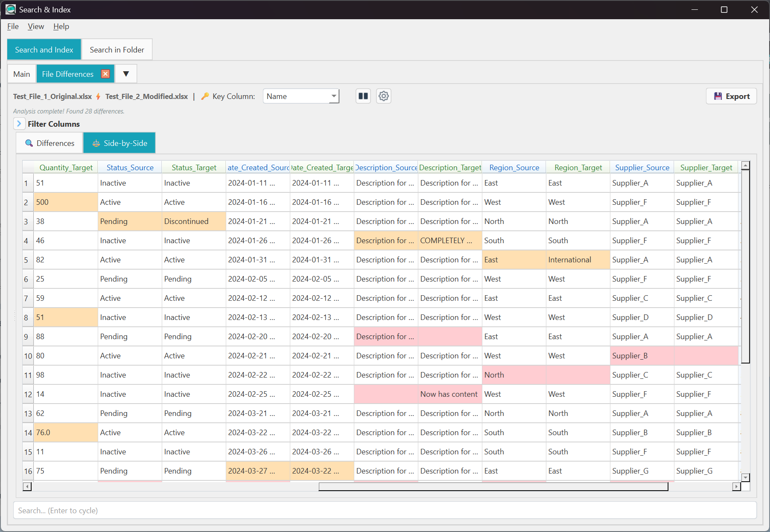Click the split-panes comparison icon
770x532 pixels.
pos(363,96)
